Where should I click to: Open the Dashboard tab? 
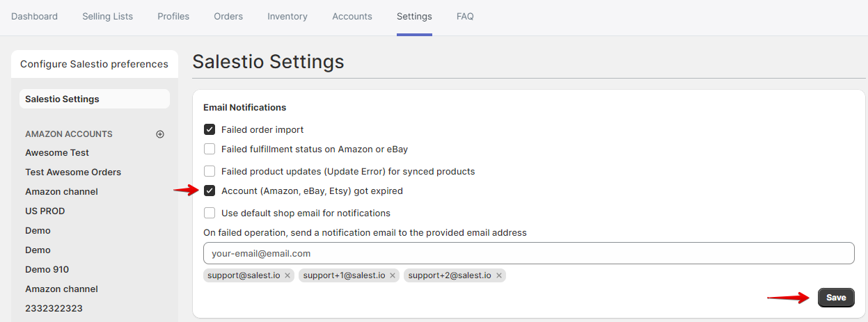coord(35,16)
